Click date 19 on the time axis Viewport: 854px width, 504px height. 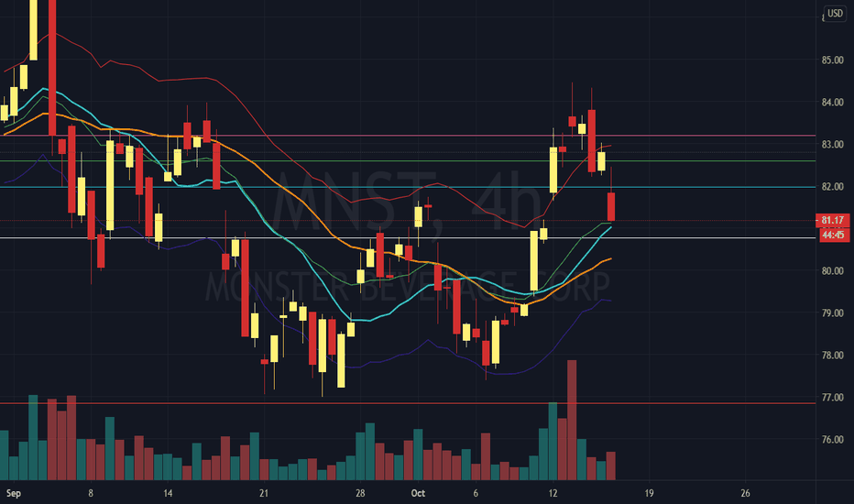(x=649, y=493)
